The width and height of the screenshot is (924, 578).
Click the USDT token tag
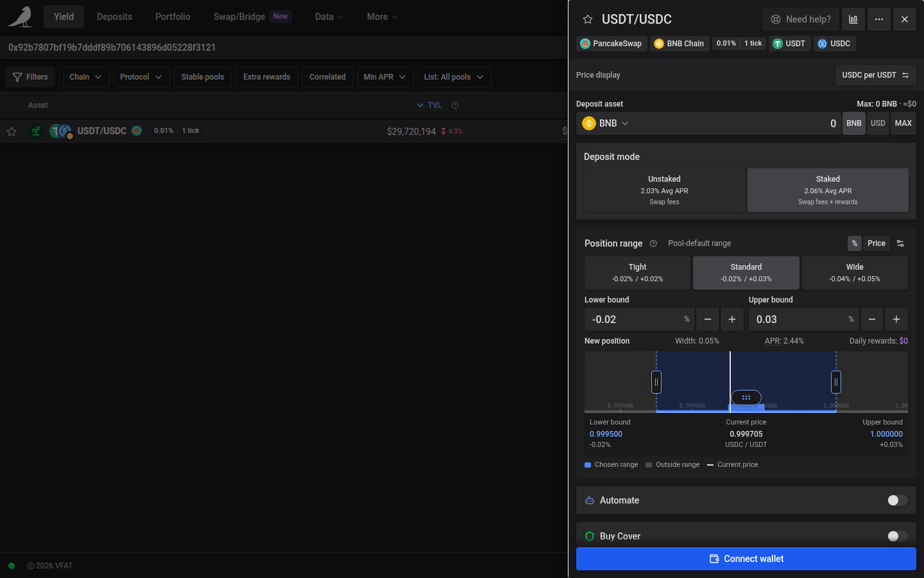pyautogui.click(x=789, y=44)
